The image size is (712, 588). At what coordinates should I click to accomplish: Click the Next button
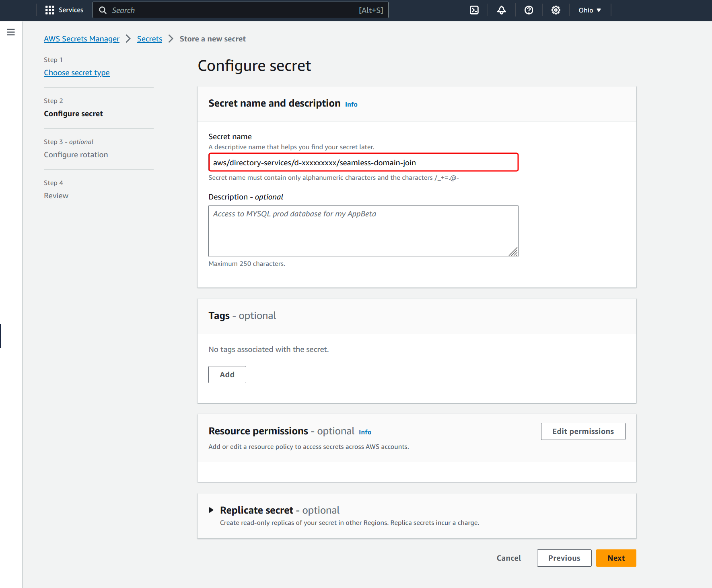coord(616,558)
